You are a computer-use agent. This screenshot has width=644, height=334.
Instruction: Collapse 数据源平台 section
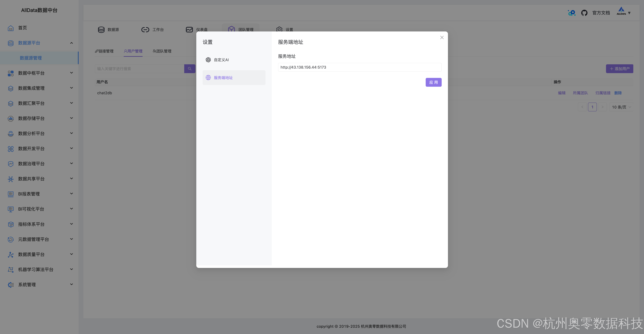[71, 43]
